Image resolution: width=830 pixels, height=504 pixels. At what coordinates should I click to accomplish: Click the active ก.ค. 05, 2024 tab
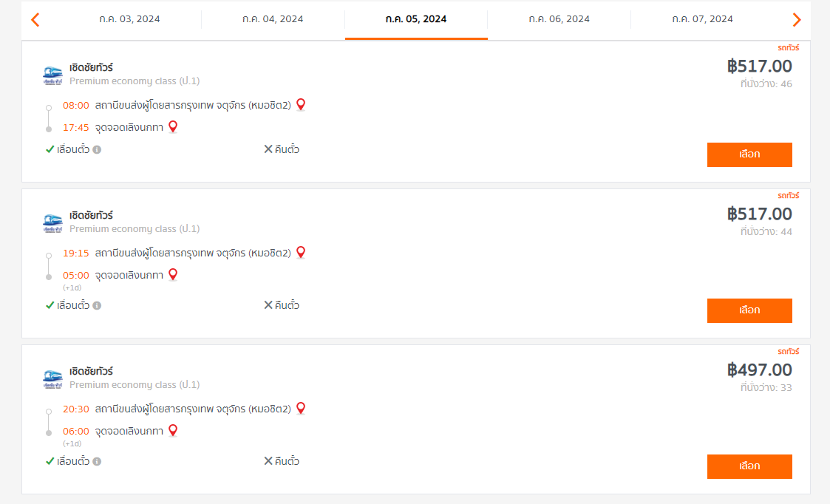416,19
